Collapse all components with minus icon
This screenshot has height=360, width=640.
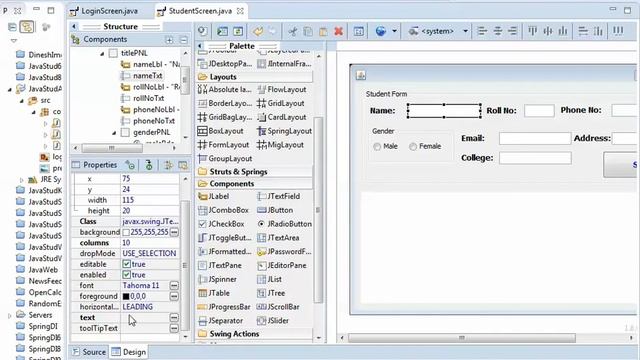(x=183, y=40)
